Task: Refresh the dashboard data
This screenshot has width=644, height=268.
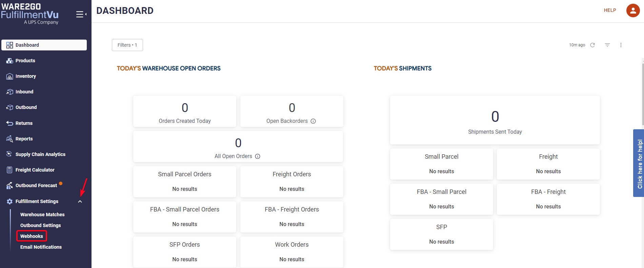Action: [592, 45]
